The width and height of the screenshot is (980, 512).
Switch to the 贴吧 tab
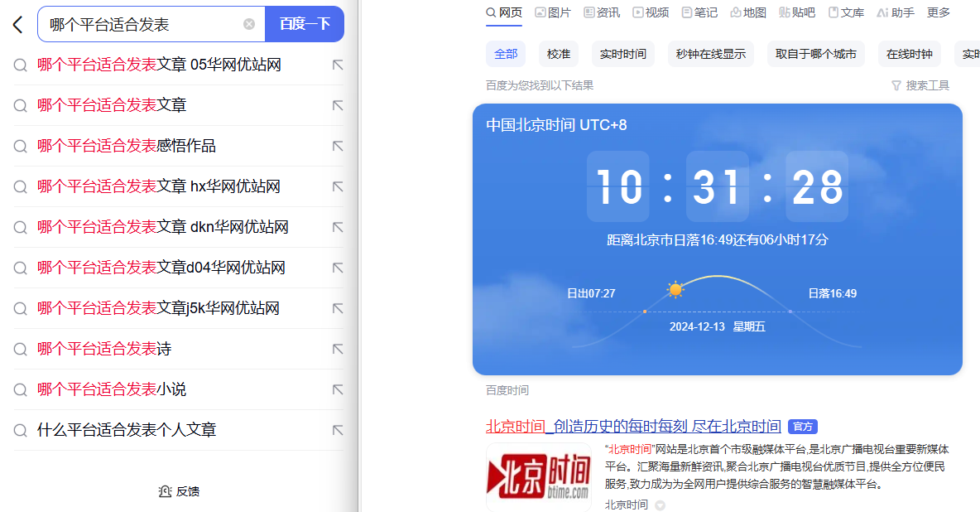coord(797,12)
